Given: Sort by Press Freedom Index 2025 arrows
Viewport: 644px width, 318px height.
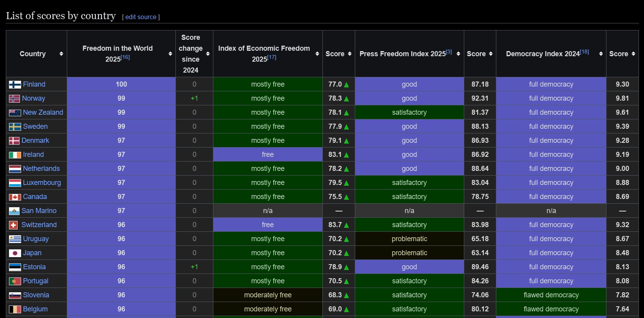Looking at the screenshot, I should (x=458, y=54).
